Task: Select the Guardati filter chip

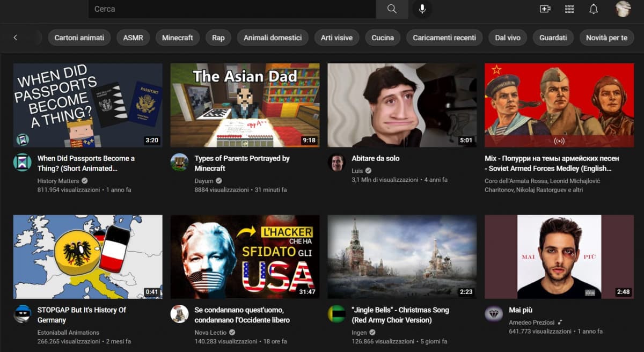Action: click(x=553, y=38)
